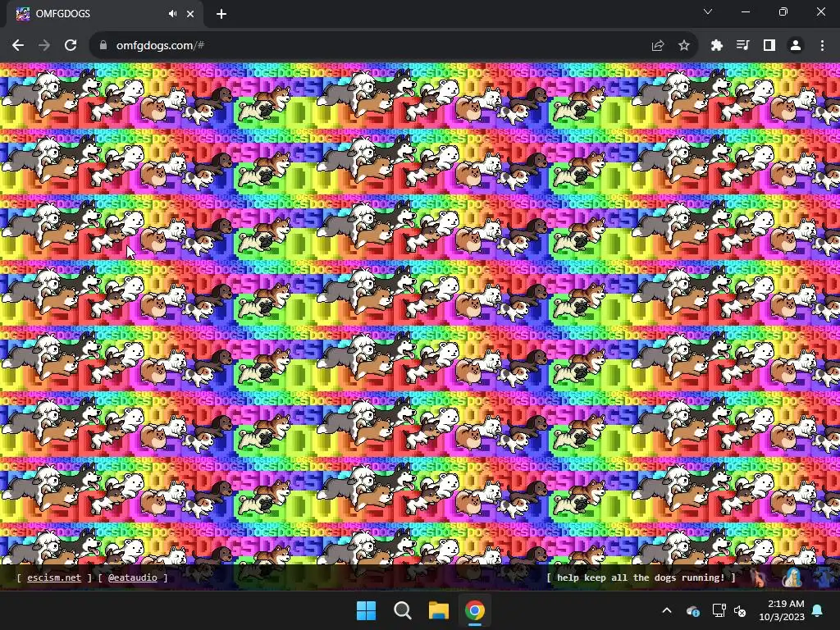Open Chrome three-dot menu
Image resolution: width=840 pixels, height=630 pixels.
pyautogui.click(x=822, y=46)
